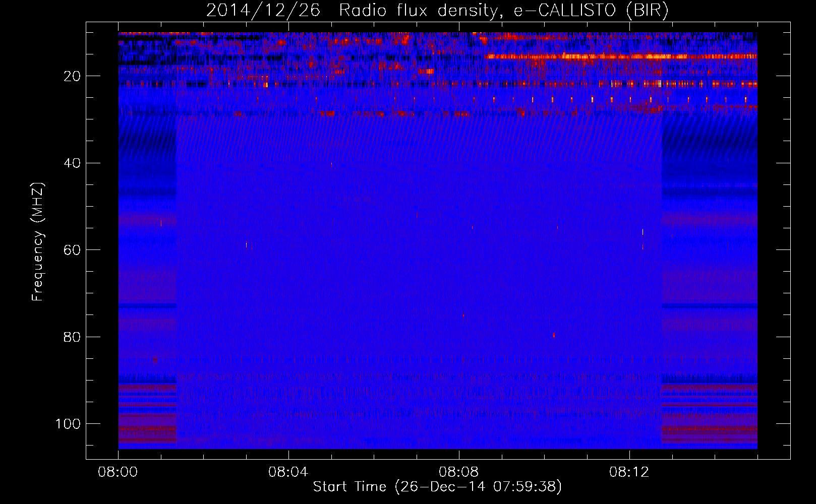Click the 08:12 time tick label
This screenshot has height=504, width=816.
coord(629,472)
